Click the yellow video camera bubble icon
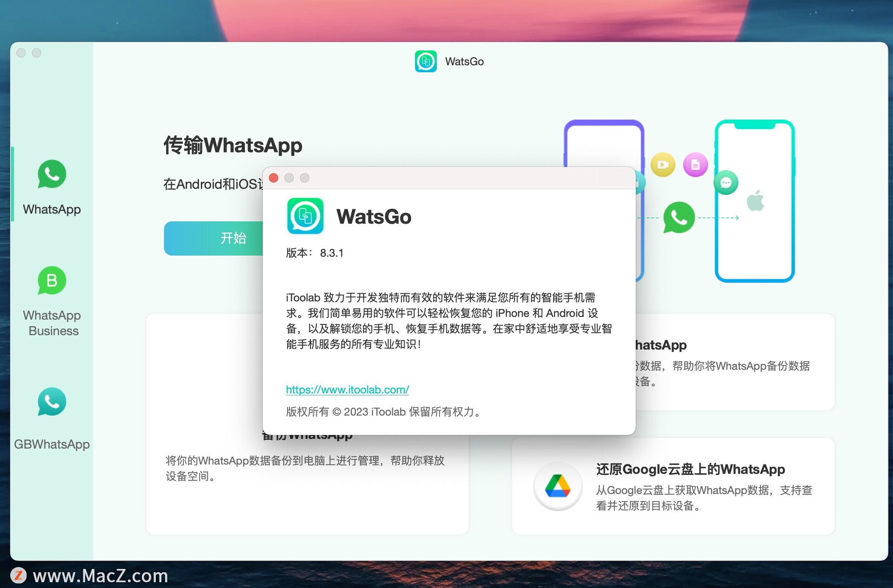Screen dimensions: 893x588 (663, 165)
